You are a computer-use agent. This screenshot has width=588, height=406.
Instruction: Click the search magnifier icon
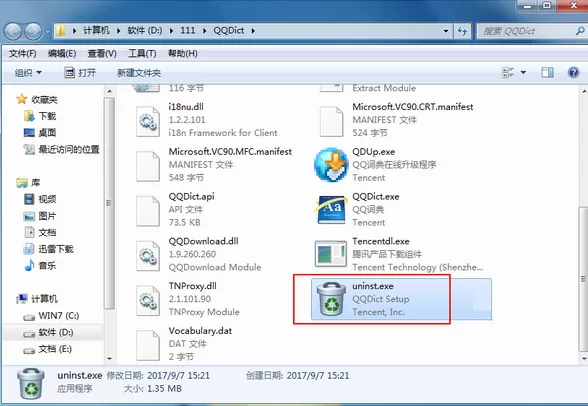click(580, 31)
